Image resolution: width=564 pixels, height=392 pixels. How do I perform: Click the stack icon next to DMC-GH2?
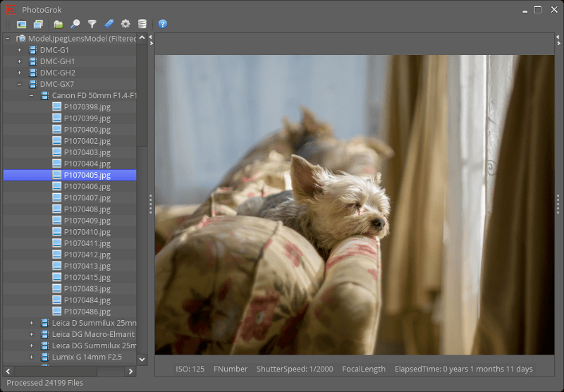click(32, 73)
